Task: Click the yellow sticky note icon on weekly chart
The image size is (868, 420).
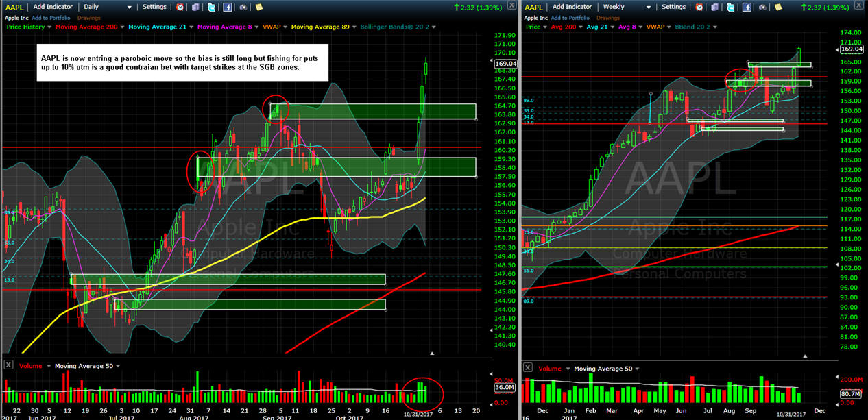Action: (x=779, y=7)
